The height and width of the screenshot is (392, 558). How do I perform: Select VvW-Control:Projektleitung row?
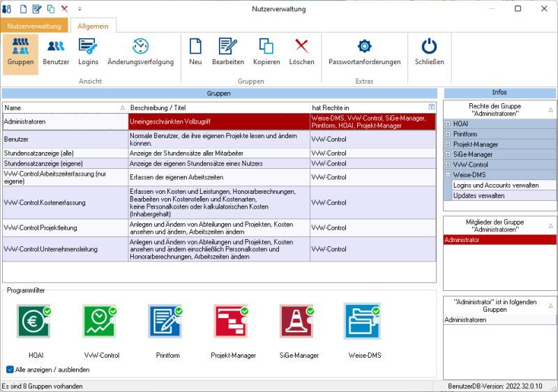point(219,228)
